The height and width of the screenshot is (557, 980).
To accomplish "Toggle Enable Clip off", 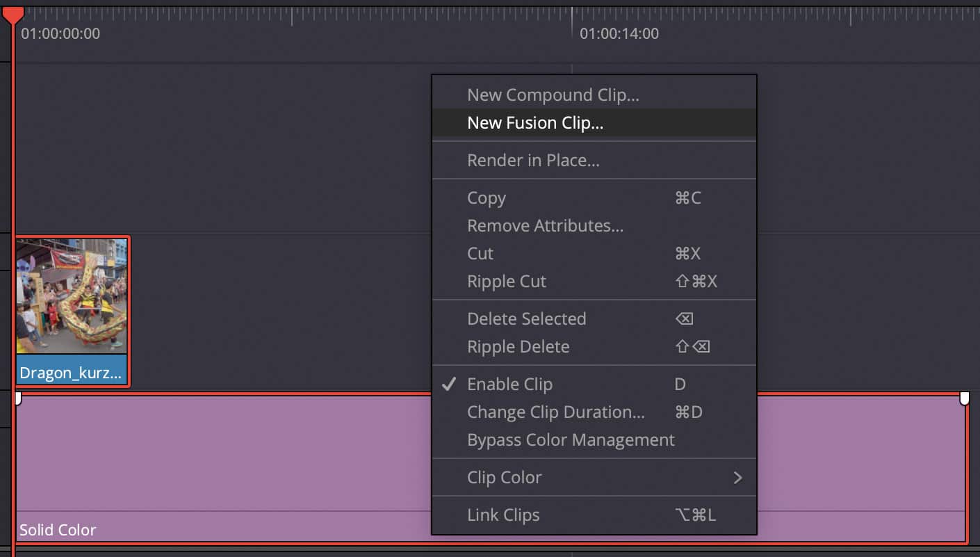I will [510, 384].
